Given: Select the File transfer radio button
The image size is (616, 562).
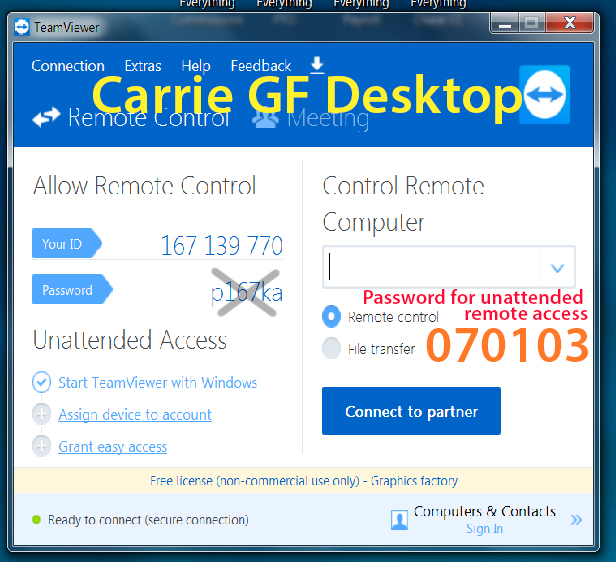Looking at the screenshot, I should click(x=331, y=348).
